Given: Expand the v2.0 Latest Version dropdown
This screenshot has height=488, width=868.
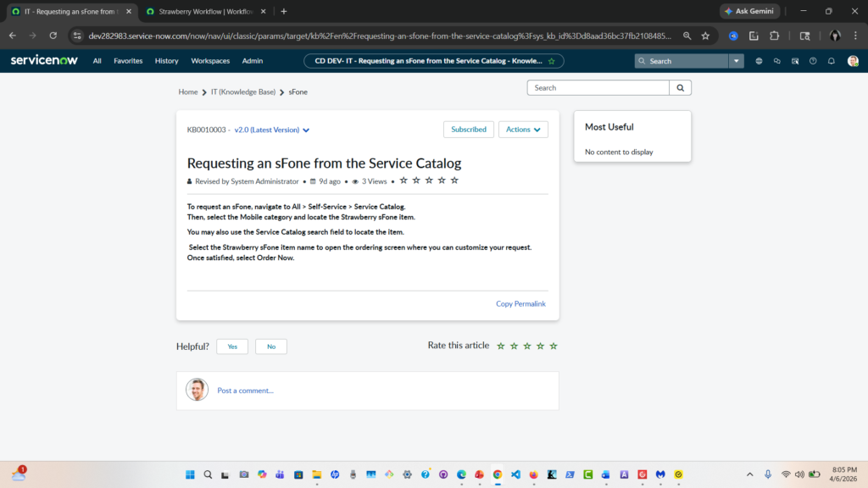Looking at the screenshot, I should (272, 130).
